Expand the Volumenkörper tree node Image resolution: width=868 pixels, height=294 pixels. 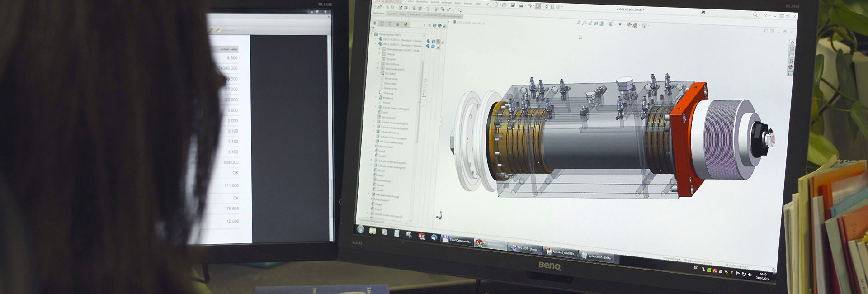point(378,68)
